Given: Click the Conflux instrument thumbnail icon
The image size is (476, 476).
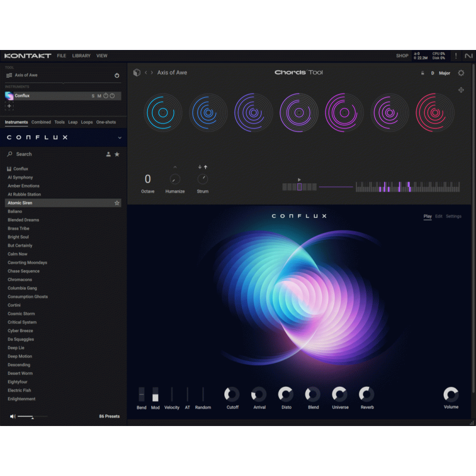Looking at the screenshot, I should click(9, 96).
